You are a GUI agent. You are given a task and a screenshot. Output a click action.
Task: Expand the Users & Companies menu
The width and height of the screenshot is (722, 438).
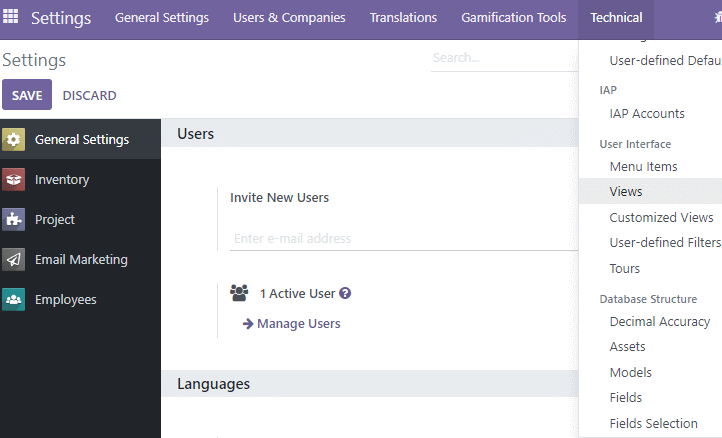[289, 18]
